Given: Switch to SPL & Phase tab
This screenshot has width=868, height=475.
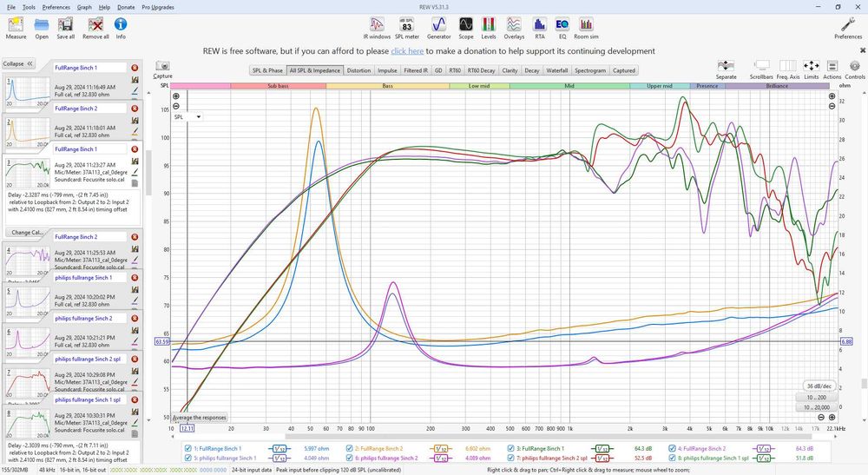Looking at the screenshot, I should (x=267, y=70).
